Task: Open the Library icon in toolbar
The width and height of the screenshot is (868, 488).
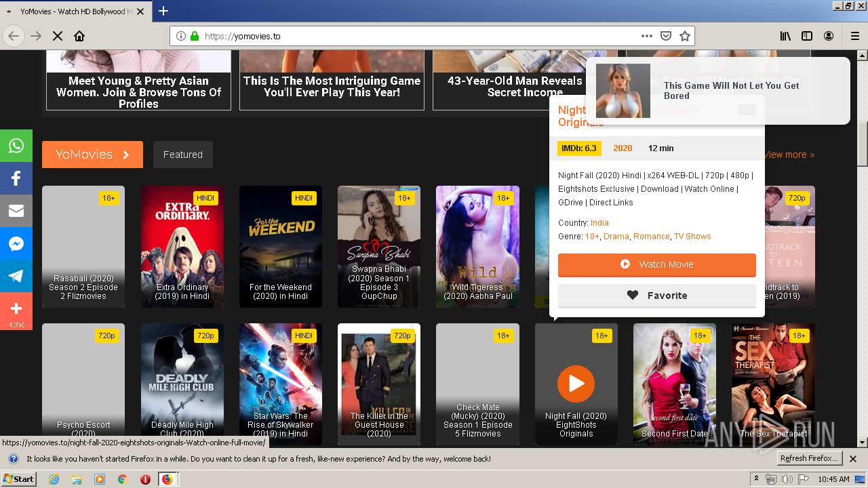Action: pyautogui.click(x=785, y=36)
